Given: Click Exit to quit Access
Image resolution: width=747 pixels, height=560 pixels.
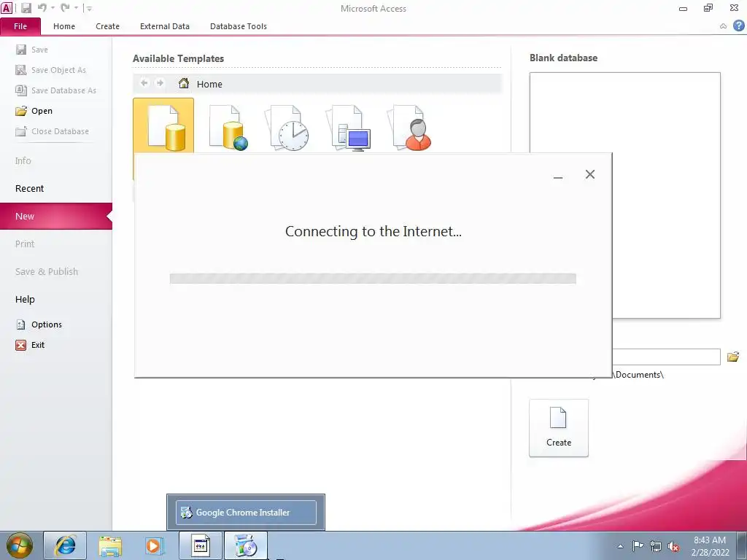Looking at the screenshot, I should point(30,345).
